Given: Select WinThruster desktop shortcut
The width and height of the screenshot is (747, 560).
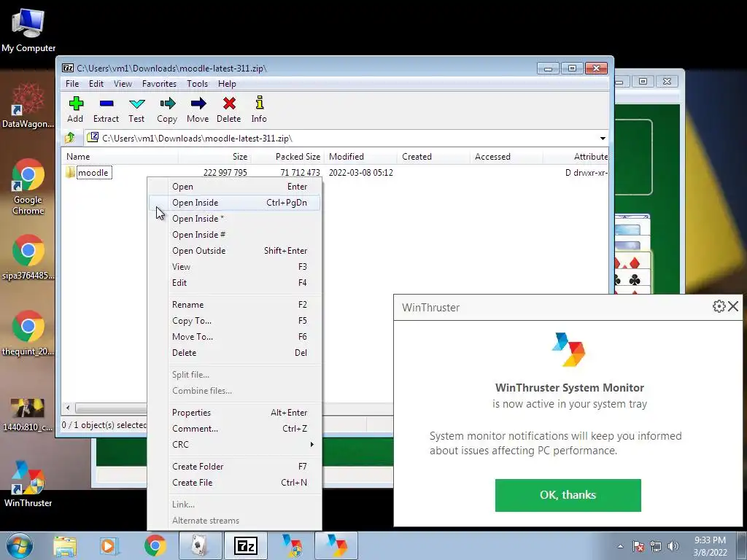Looking at the screenshot, I should tap(28, 483).
